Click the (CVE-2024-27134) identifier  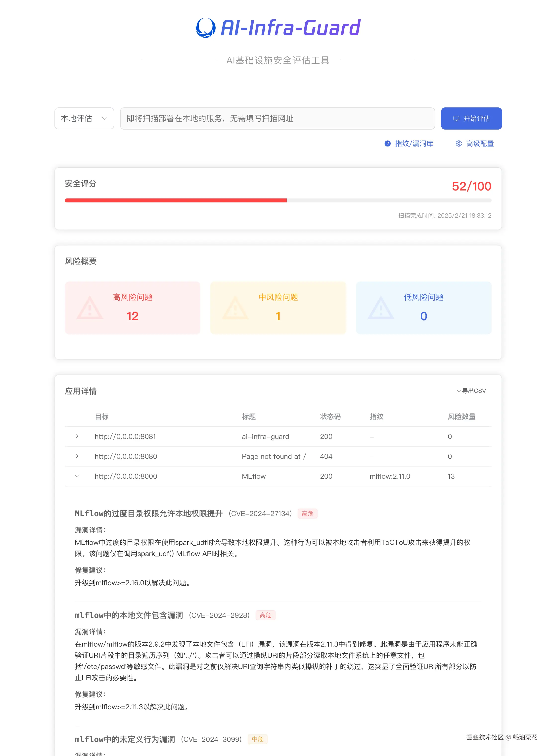260,514
